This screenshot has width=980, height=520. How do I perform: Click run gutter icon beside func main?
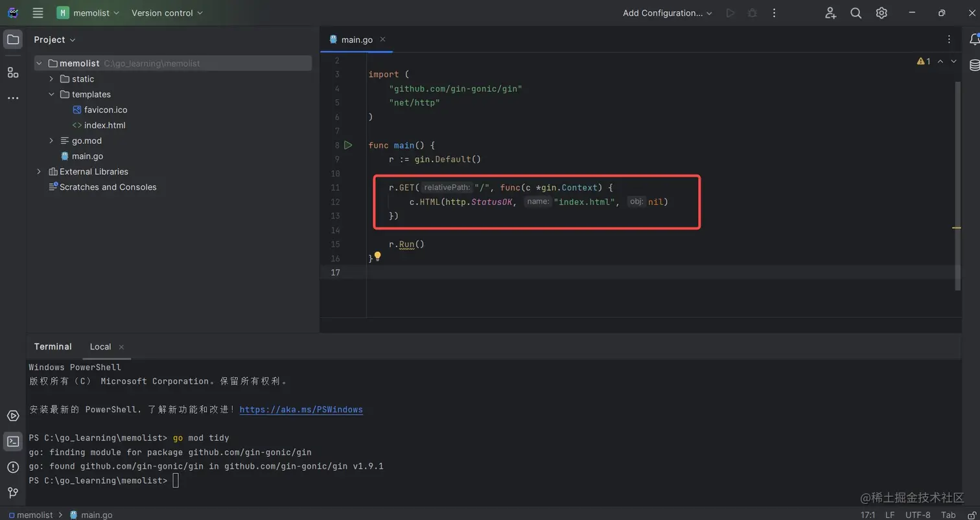(x=348, y=145)
